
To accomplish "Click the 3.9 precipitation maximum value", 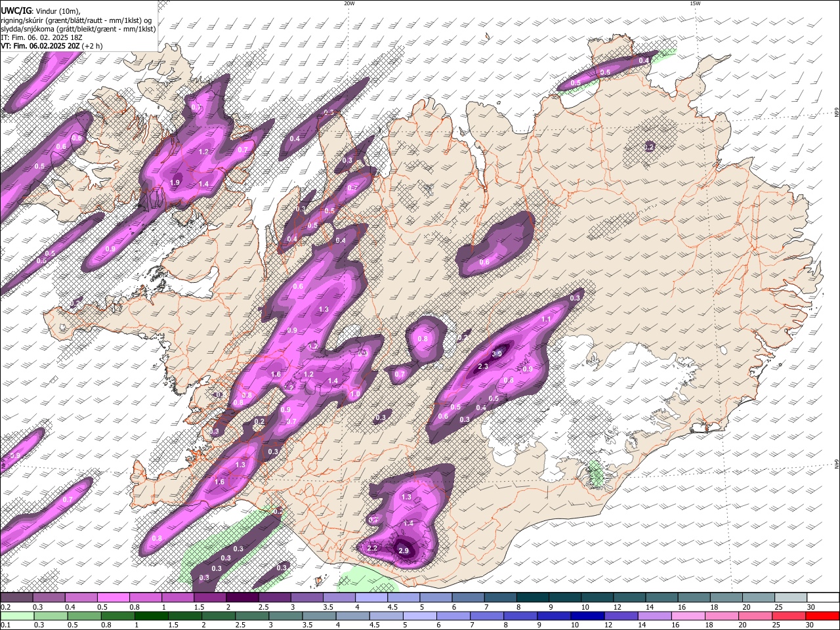I will click(x=497, y=354).
